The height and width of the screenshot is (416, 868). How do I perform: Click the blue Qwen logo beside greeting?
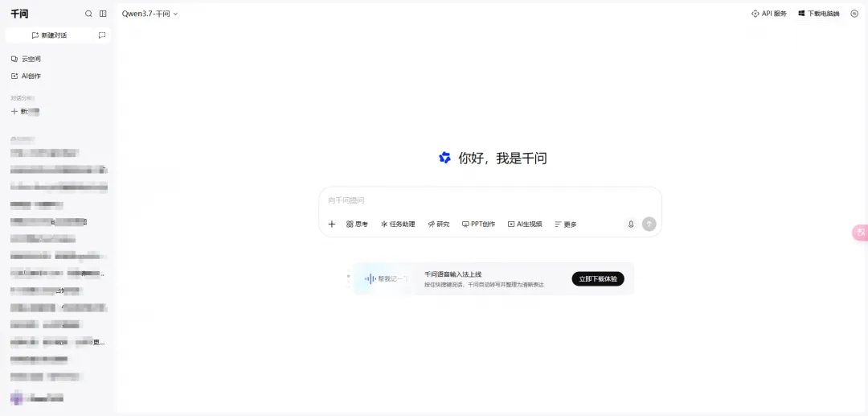pyautogui.click(x=444, y=158)
